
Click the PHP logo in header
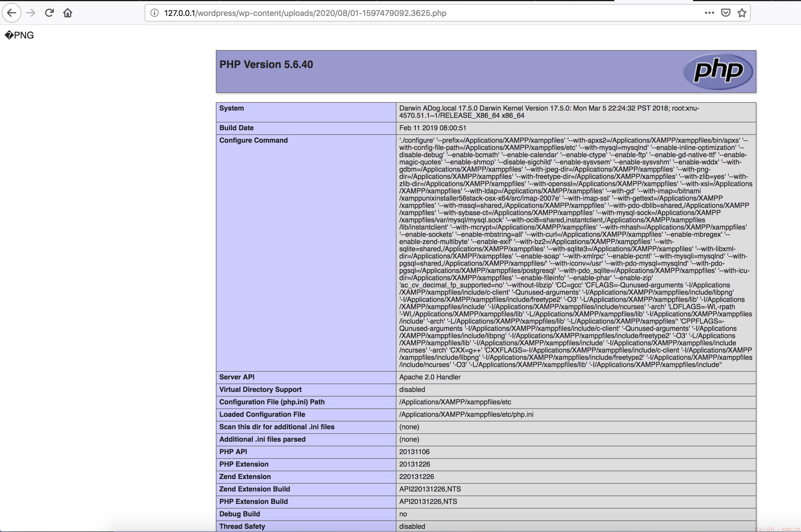[x=718, y=71]
